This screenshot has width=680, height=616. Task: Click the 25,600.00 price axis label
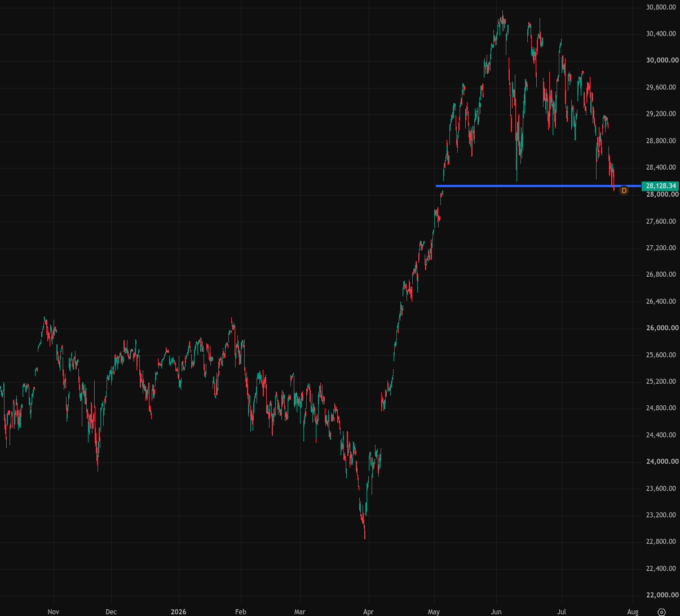coord(661,355)
